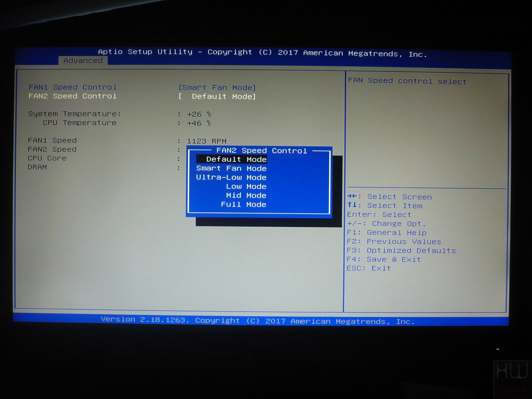The image size is (532, 399).
Task: Click the 1123 RPM reading
Action: [x=207, y=141]
